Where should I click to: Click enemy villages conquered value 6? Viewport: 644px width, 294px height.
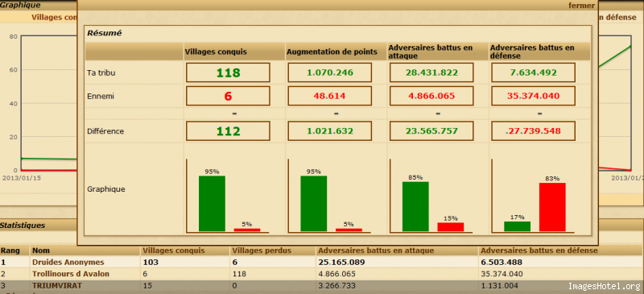(x=228, y=96)
